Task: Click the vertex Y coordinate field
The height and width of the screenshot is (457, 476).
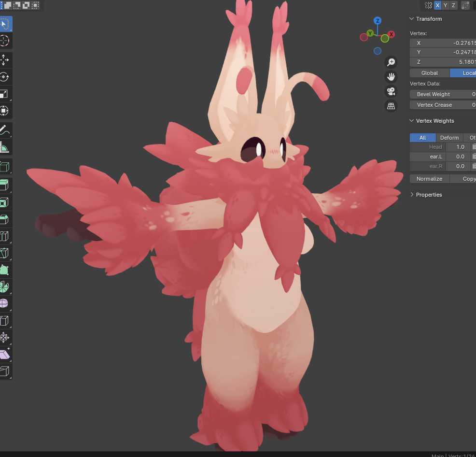Action: point(443,52)
